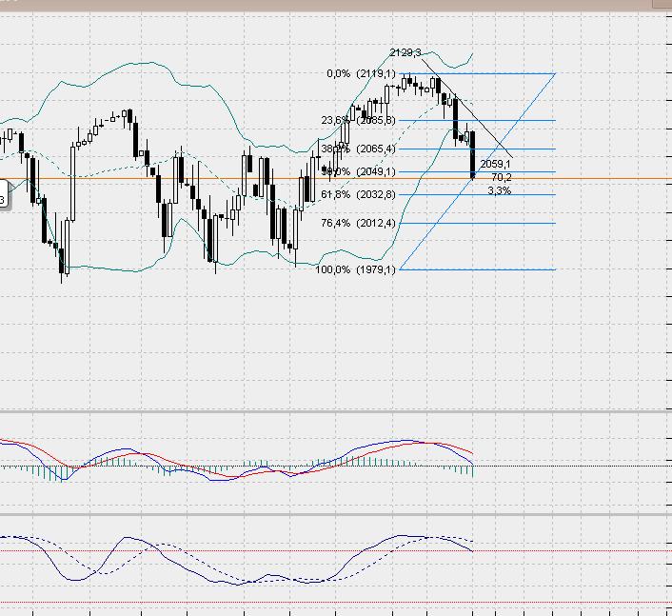Image resolution: width=672 pixels, height=616 pixels.
Task: Click the diagonal blue Fibonacci baseline
Action: click(x=514, y=125)
